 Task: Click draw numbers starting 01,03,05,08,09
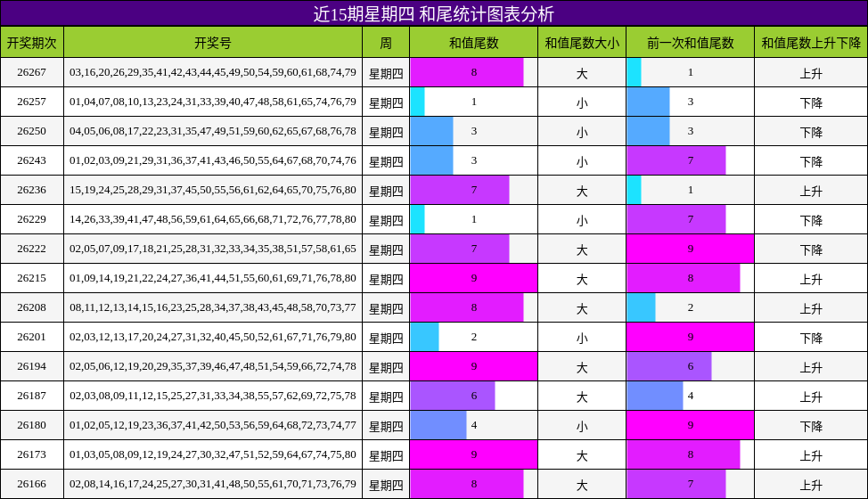click(213, 454)
